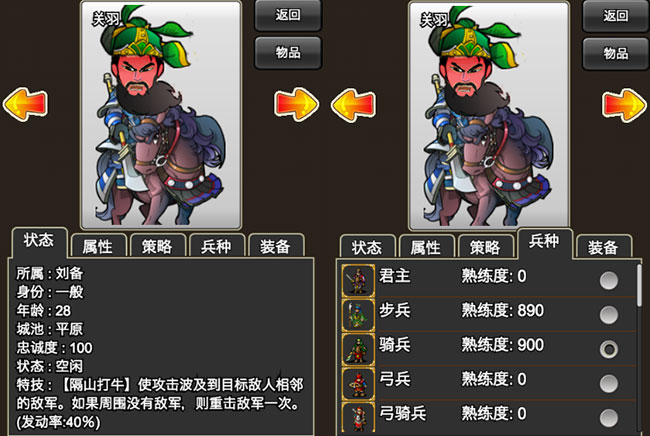Select 弓兵 radio button
Viewport: 650px width, 436px height.
click(x=609, y=384)
